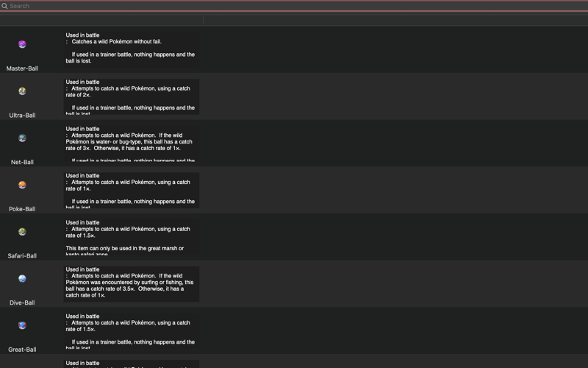
Task: Select the Great-Ball sprite icon
Action: (x=22, y=325)
